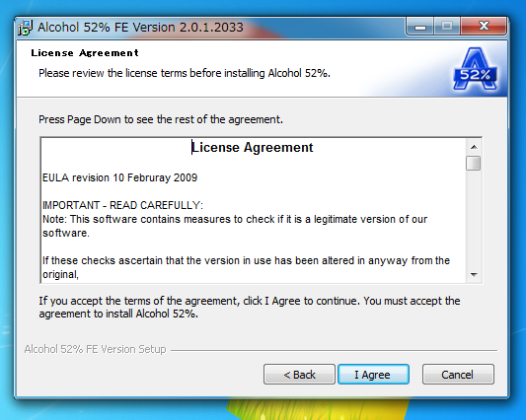Minimize the Alcohol 52% setup window
The image size is (526, 420).
click(x=420, y=27)
